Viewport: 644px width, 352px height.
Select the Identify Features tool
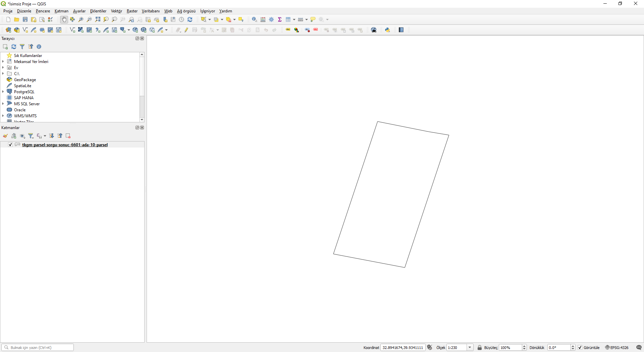[x=255, y=19]
